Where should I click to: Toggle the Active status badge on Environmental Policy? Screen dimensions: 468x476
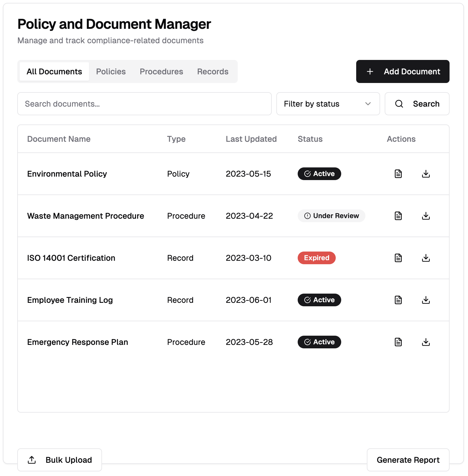tap(319, 174)
